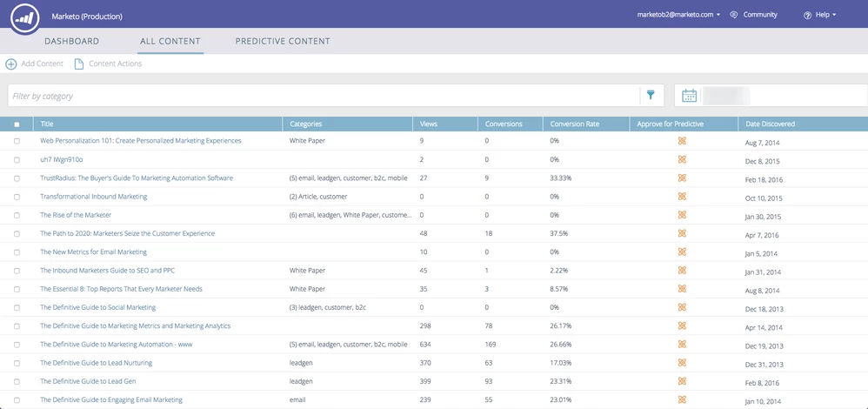
Task: Open Definitive Guide to Engaging Email Marketing link
Action: click(x=111, y=399)
